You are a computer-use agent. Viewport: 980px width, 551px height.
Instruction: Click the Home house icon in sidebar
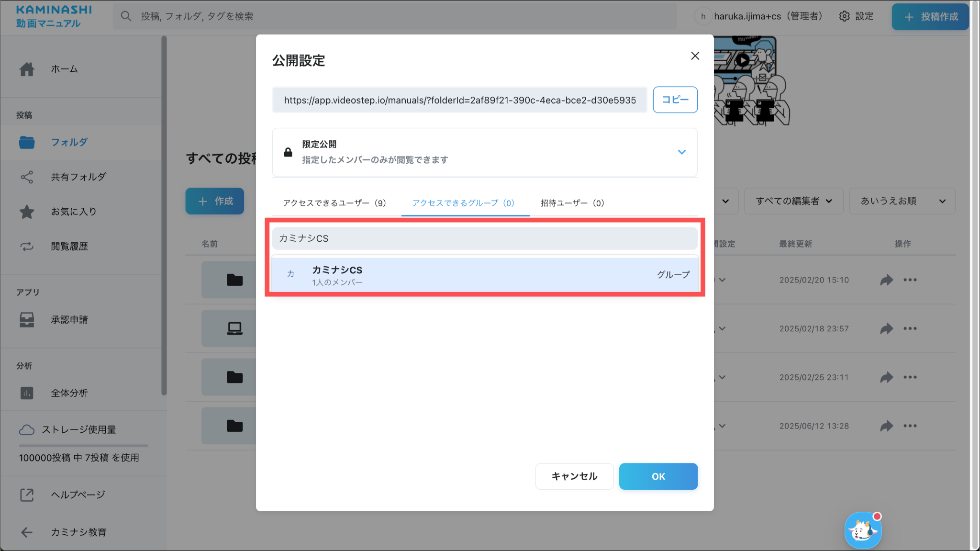pyautogui.click(x=27, y=69)
